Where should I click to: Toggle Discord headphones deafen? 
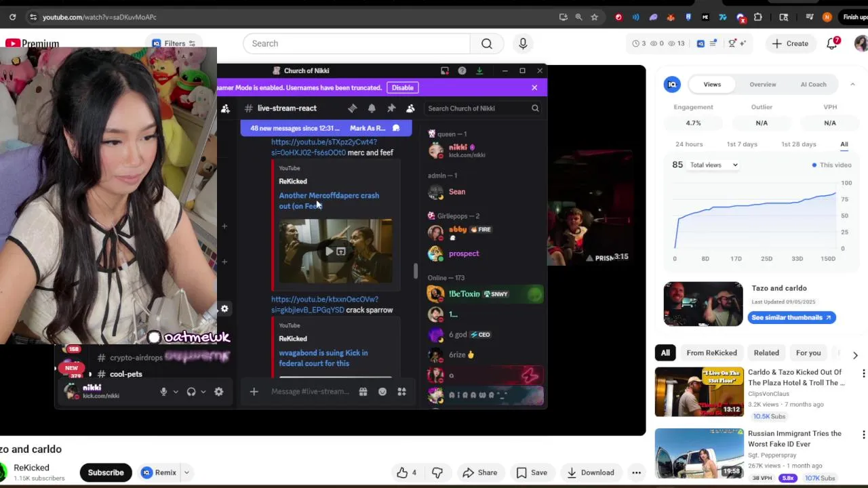point(191,392)
